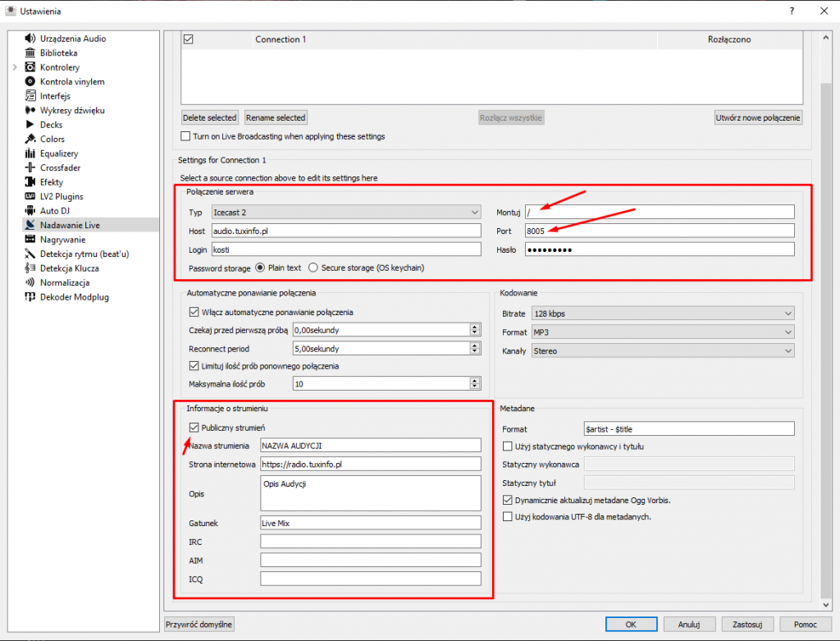840x641 pixels.
Task: Click the Detekcja rytmu beat icon
Action: pyautogui.click(x=30, y=254)
